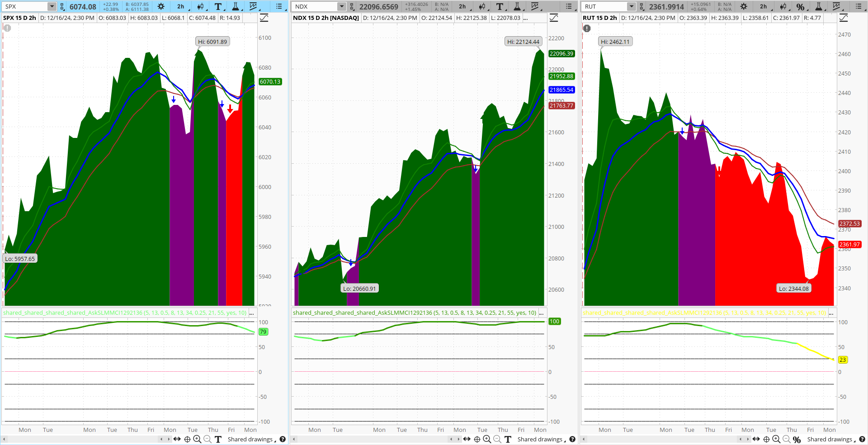This screenshot has width=868, height=445.
Task: Open the text drawing tool on NDX toolbar
Action: tap(500, 6)
